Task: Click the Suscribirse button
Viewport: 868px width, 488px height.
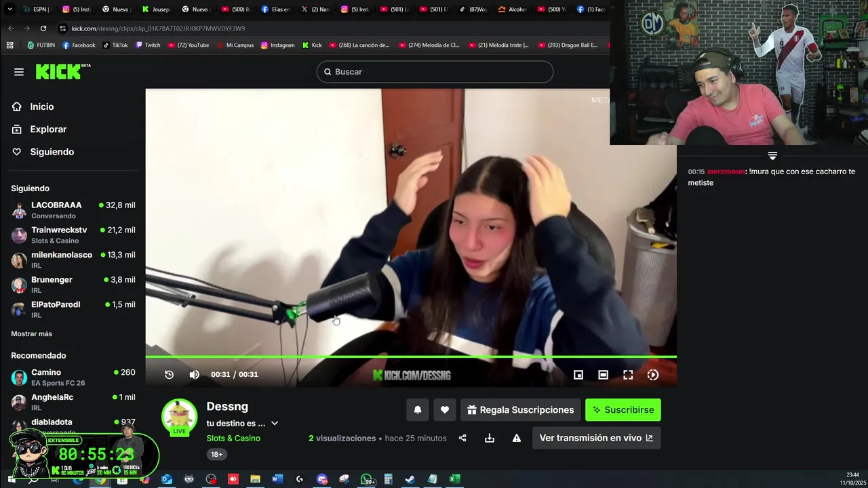Action: (623, 410)
